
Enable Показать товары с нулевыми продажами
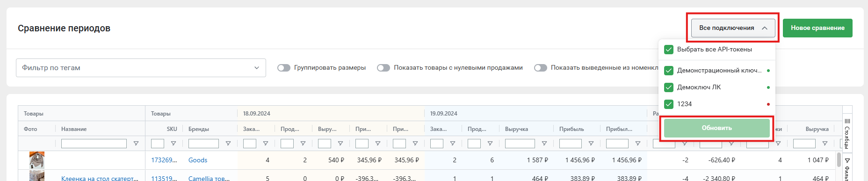point(383,68)
